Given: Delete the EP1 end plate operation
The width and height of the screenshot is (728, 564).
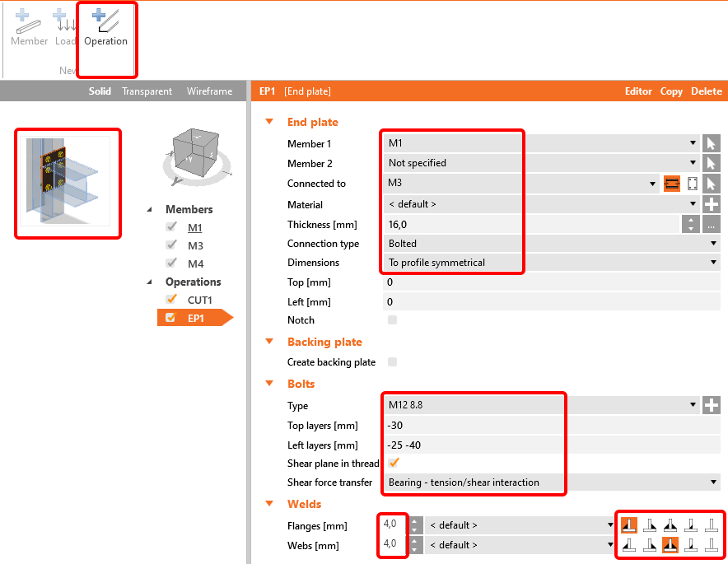Looking at the screenshot, I should 707,91.
